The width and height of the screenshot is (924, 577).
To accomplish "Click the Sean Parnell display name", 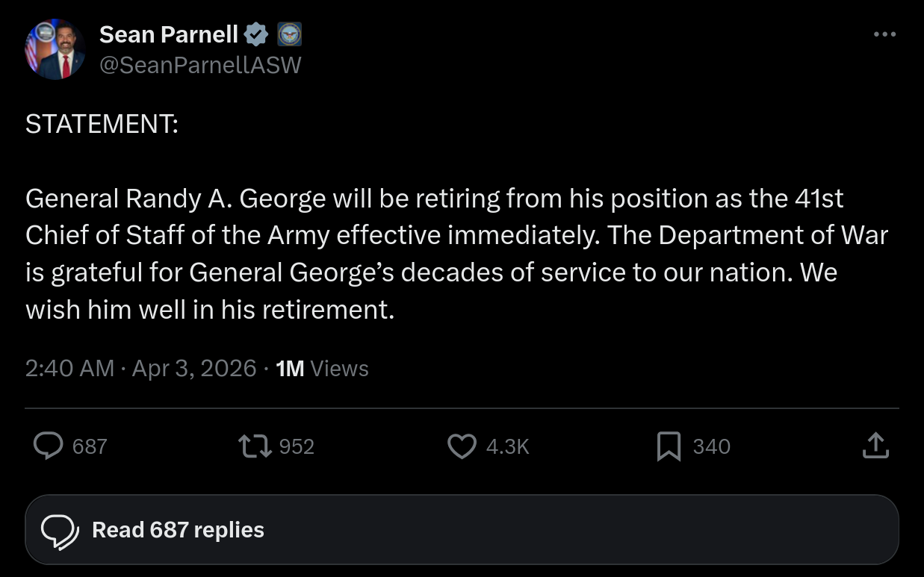I will point(168,34).
